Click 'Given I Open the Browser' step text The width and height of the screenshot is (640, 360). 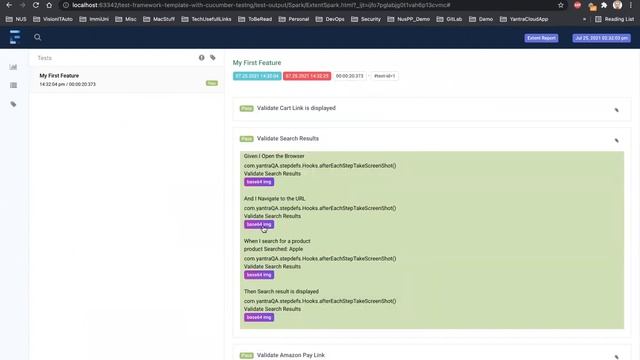pyautogui.click(x=274, y=156)
